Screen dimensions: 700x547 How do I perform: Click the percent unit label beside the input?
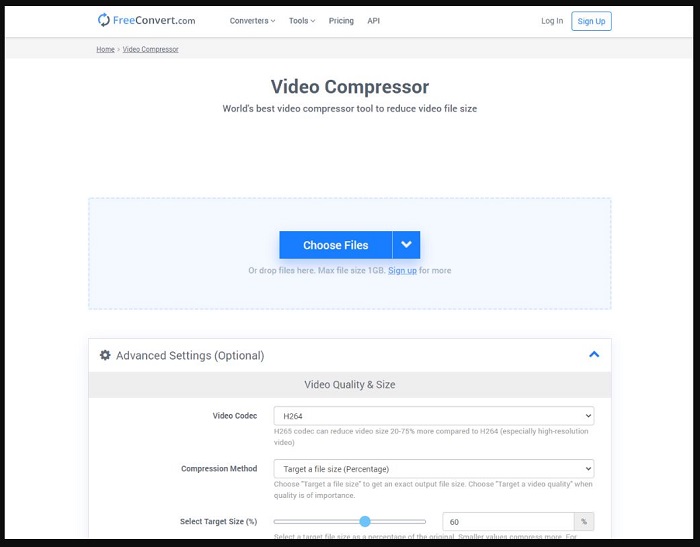point(584,522)
